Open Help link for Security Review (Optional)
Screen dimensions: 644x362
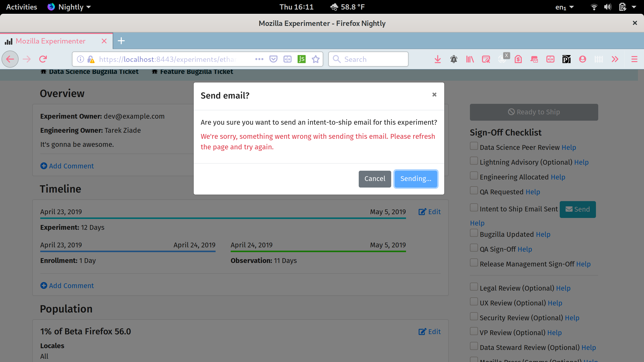[572, 318]
